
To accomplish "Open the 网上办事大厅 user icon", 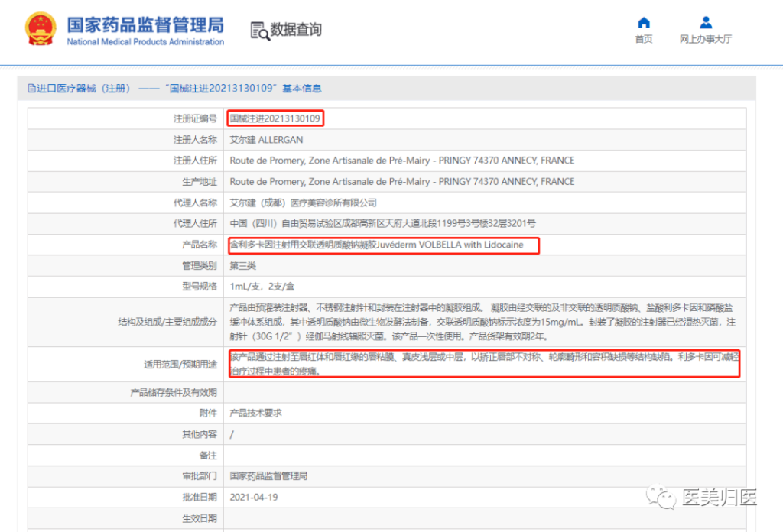I will (706, 22).
